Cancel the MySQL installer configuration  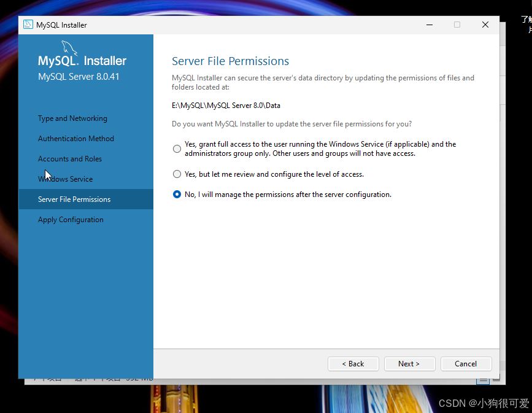466,364
